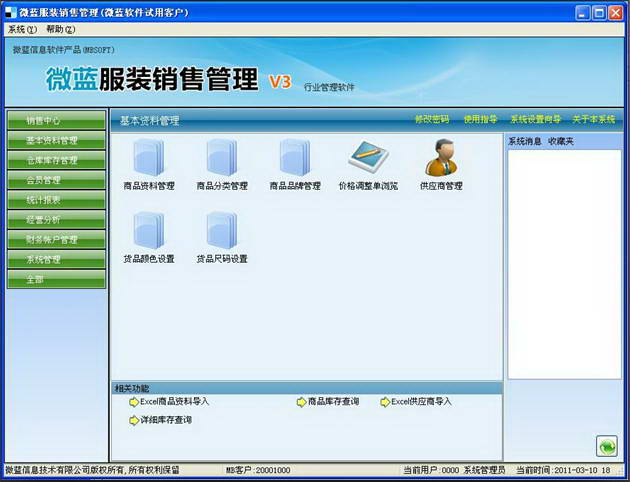This screenshot has width=630, height=482.
Task: Click application icon in title bar
Action: [x=10, y=12]
